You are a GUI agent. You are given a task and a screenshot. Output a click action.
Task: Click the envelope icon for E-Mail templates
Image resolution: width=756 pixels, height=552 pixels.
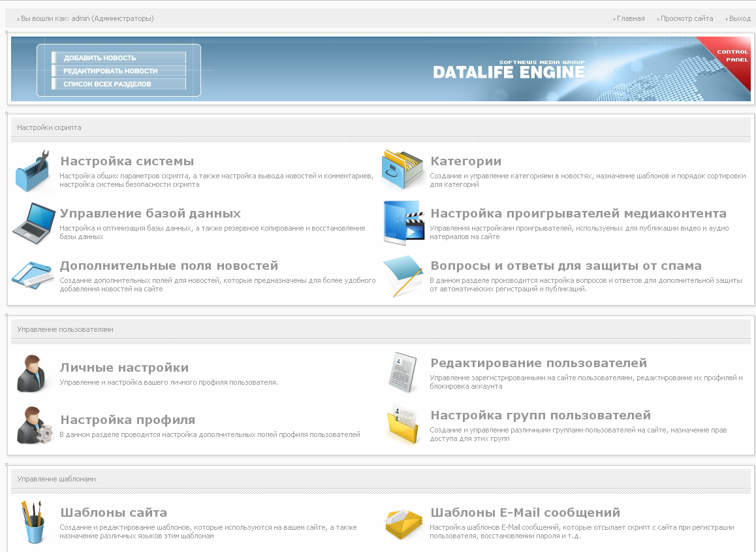point(403,523)
